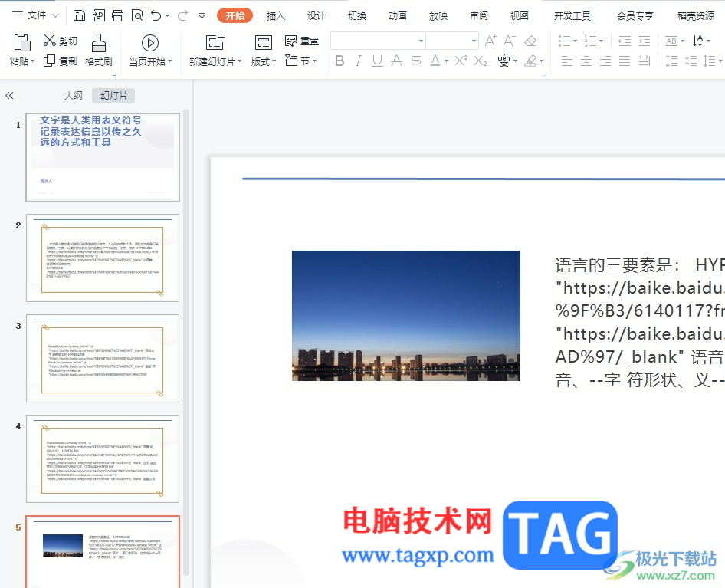The width and height of the screenshot is (725, 588).
Task: Select the Start (开始) ribbon tab
Action: click(235, 16)
